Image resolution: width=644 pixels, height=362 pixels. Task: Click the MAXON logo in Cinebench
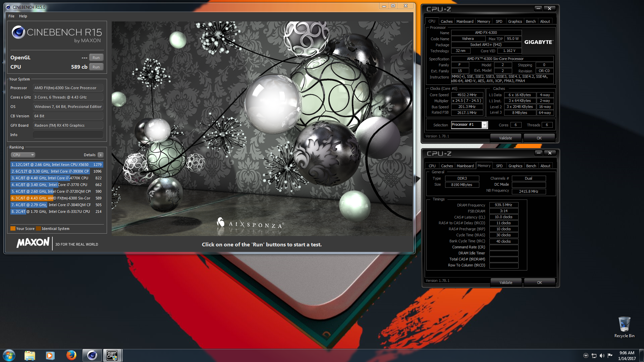click(33, 243)
